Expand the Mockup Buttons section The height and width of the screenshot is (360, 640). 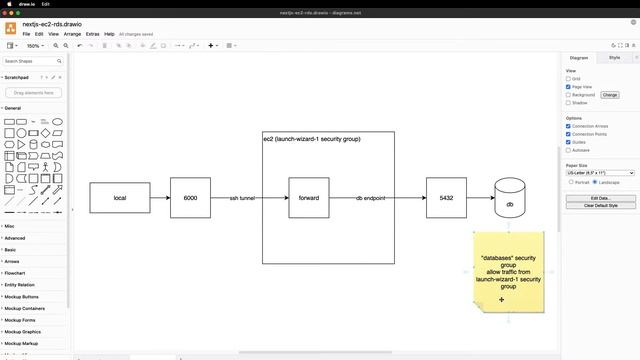point(21,297)
